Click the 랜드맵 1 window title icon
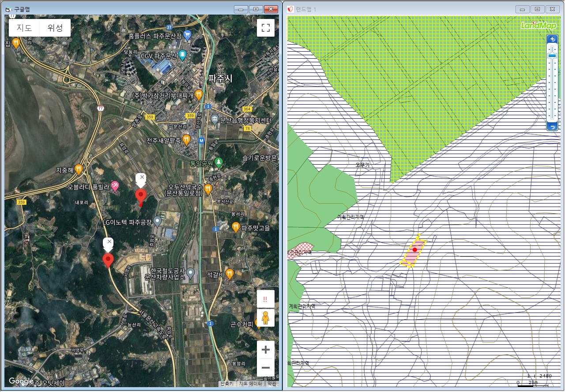The width and height of the screenshot is (565, 392). tap(290, 9)
